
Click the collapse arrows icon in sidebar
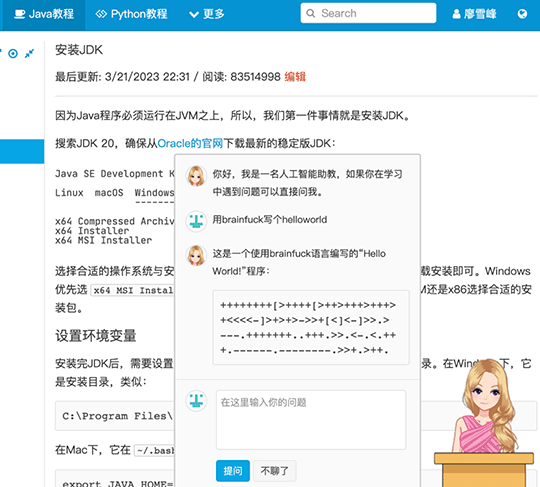(30, 53)
